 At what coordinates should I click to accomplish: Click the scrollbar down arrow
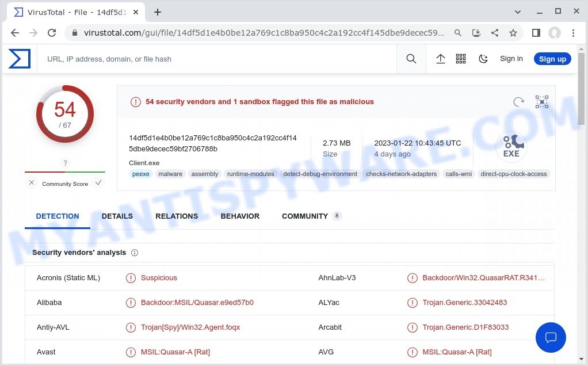coord(581,359)
